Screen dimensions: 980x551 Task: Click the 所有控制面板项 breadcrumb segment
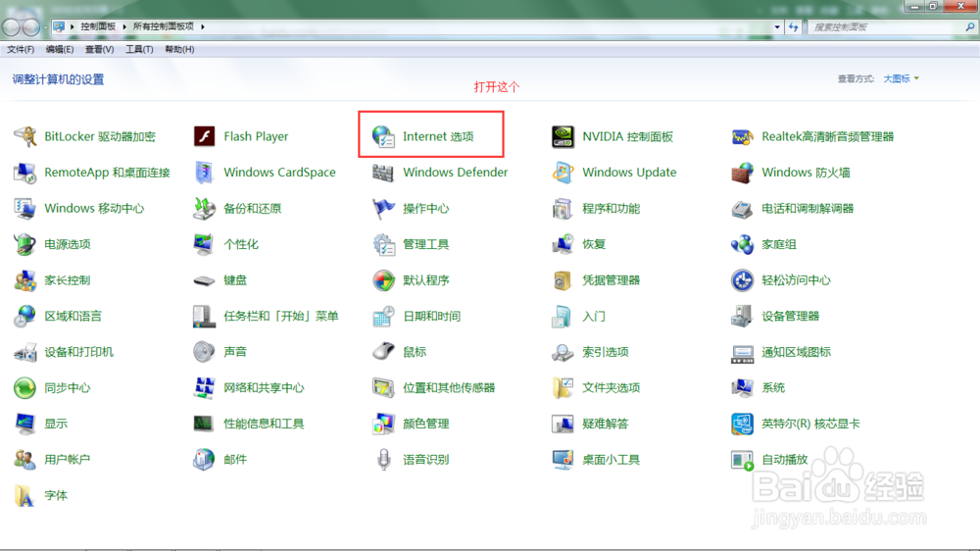point(163,26)
